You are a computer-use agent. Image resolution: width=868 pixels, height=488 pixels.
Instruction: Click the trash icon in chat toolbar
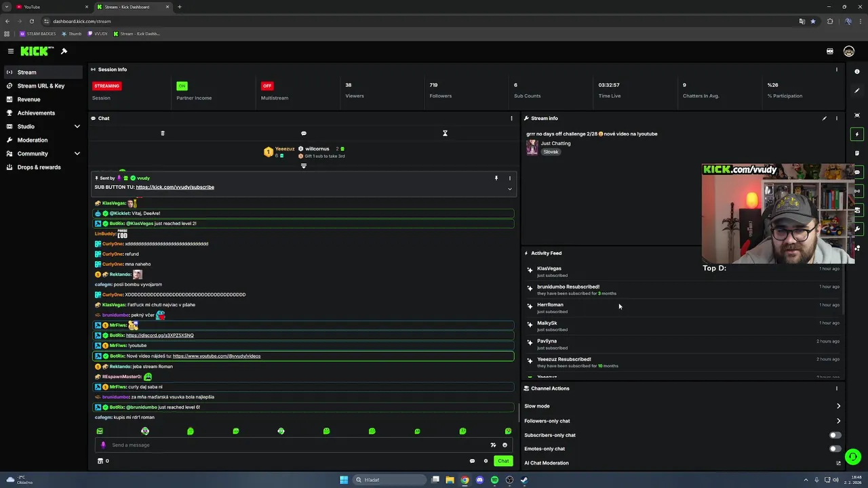coord(162,133)
